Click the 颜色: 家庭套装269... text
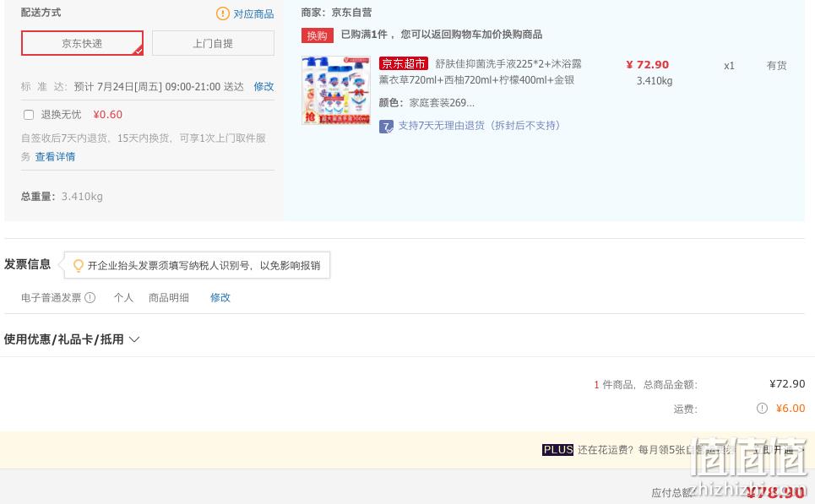The image size is (815, 504). (x=427, y=103)
